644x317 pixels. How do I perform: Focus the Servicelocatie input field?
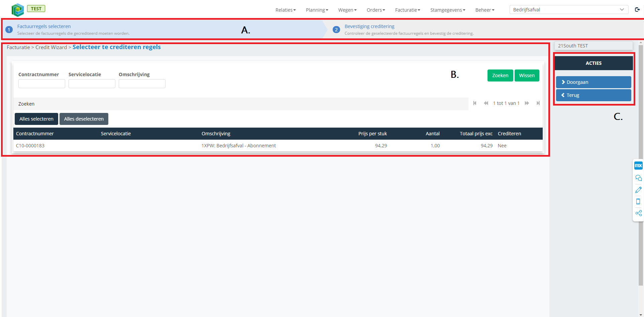(x=92, y=84)
